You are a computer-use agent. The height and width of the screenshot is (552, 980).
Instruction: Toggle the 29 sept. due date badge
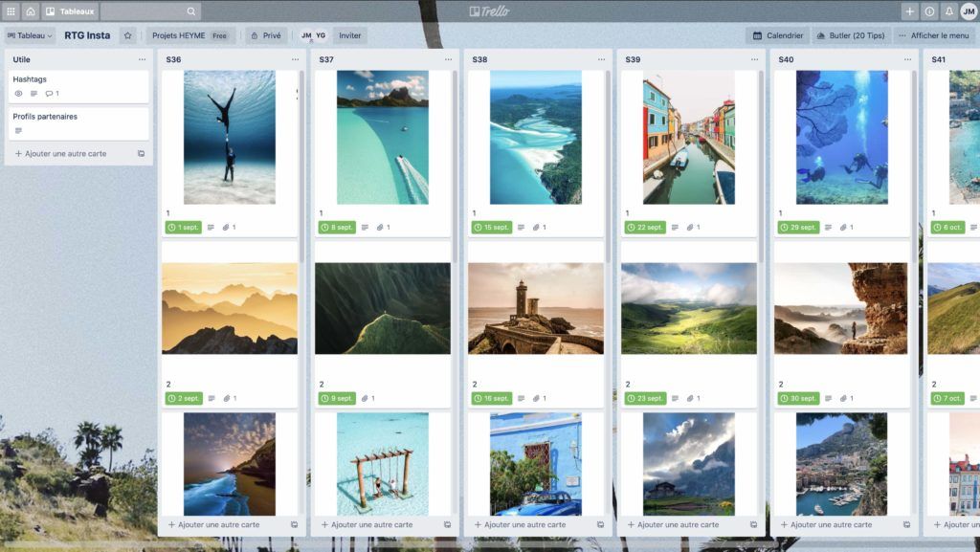pos(798,228)
